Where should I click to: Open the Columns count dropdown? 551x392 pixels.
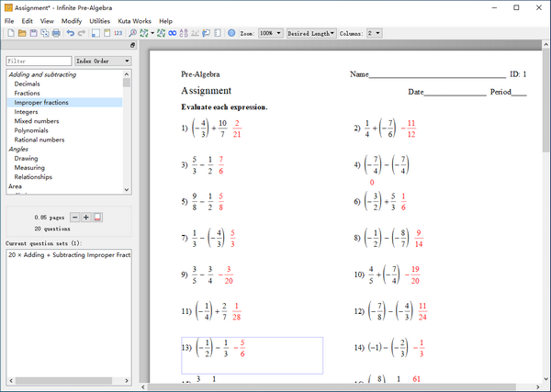pos(374,33)
